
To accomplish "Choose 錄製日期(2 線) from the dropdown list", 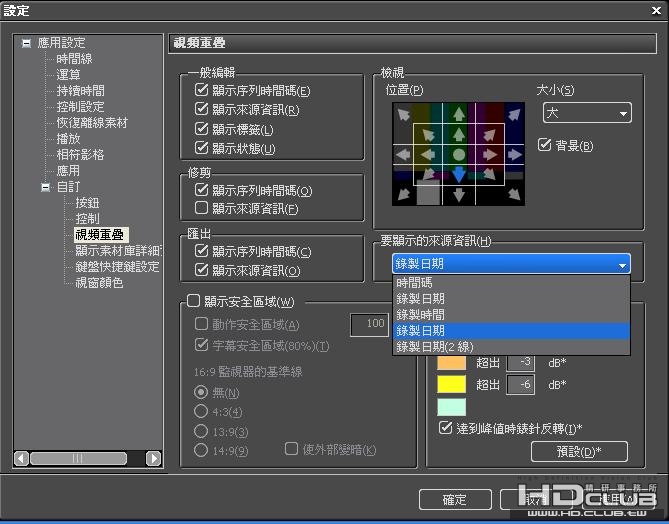I will 511,346.
